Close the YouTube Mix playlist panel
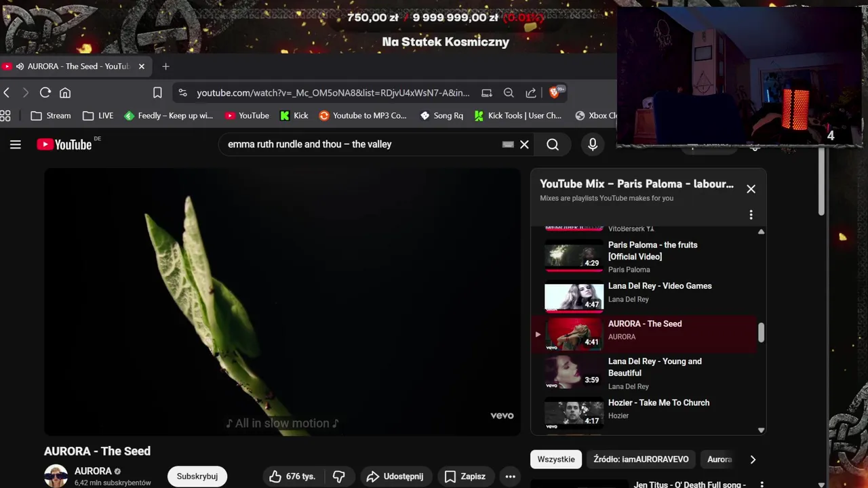868x488 pixels. coord(751,189)
